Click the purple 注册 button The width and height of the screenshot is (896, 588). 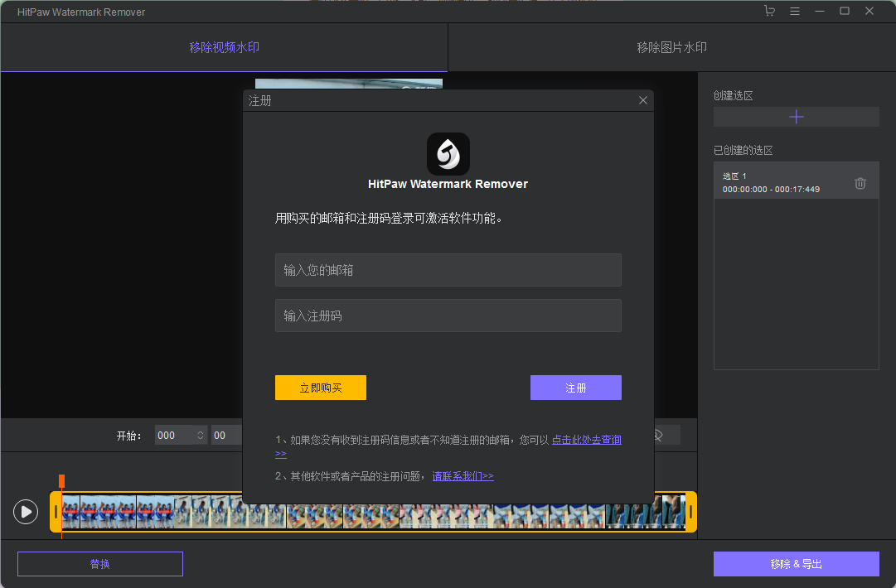coord(575,388)
